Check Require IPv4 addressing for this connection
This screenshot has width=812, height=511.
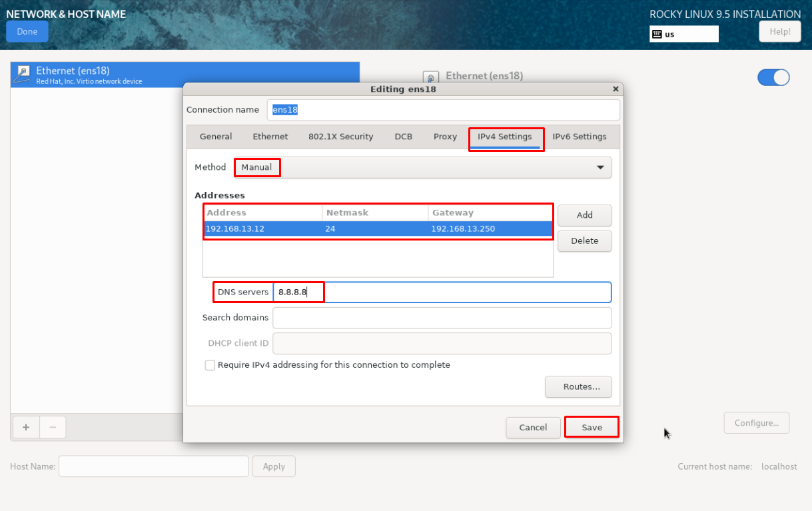click(210, 365)
